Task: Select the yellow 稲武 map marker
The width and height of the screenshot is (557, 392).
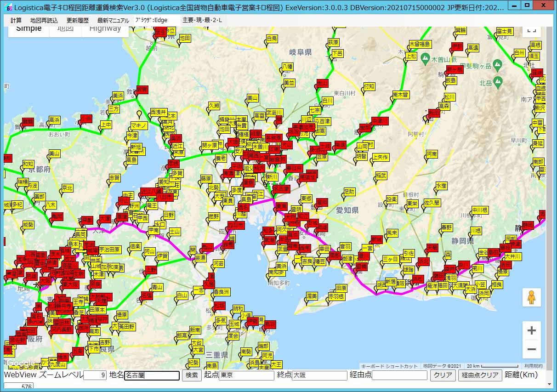Action: (x=381, y=176)
